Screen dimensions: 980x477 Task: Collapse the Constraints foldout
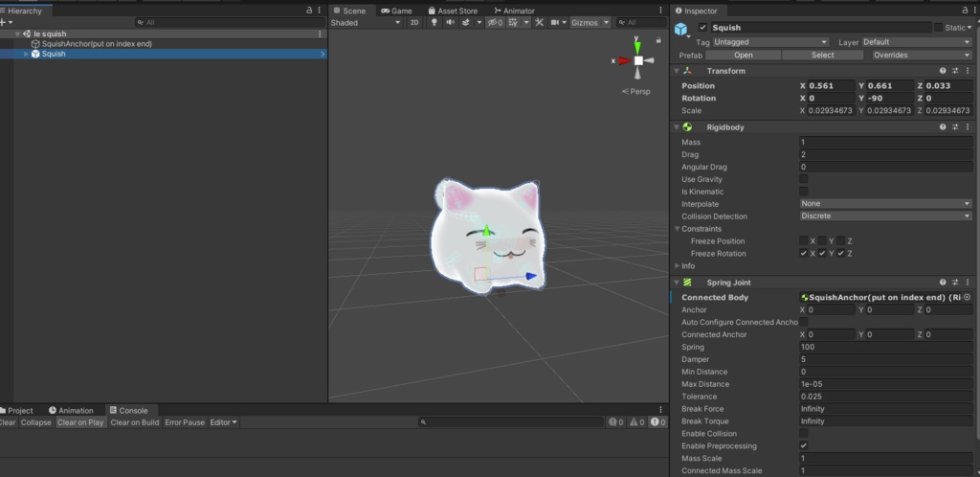tap(677, 229)
